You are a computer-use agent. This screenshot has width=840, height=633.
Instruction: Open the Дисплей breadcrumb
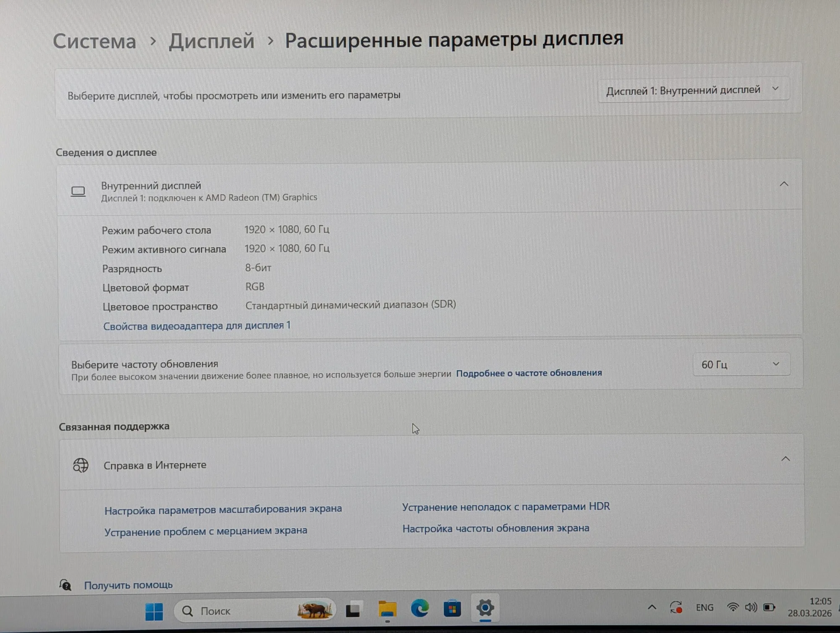[212, 41]
